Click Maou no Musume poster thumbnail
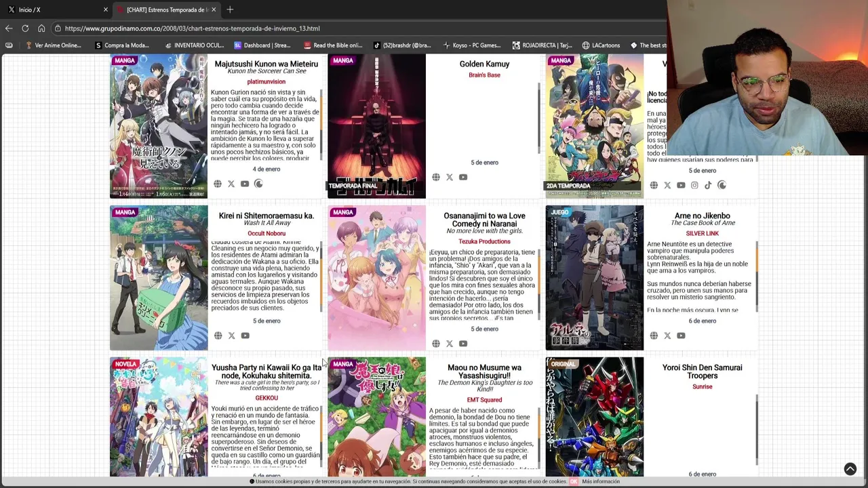This screenshot has width=868, height=488. pos(376,417)
